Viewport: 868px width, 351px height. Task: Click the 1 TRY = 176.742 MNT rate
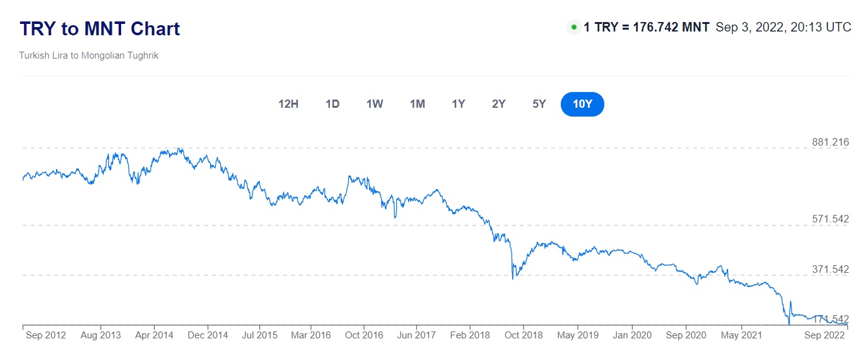coord(647,27)
